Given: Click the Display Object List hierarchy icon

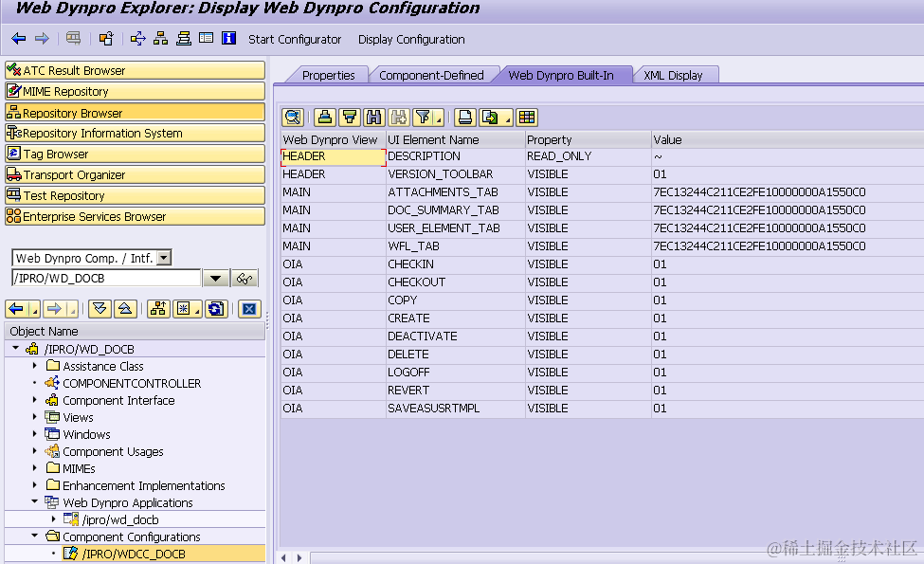Looking at the screenshot, I should (x=160, y=39).
